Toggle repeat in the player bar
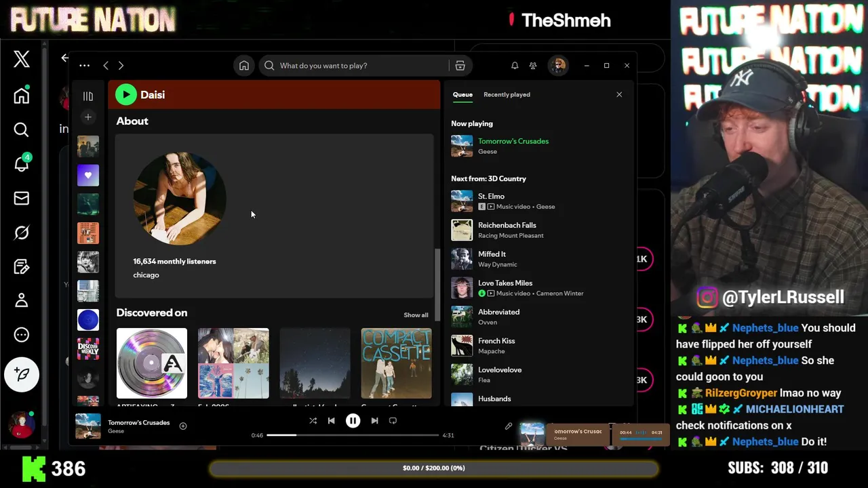Viewport: 868px width, 488px height. point(393,421)
